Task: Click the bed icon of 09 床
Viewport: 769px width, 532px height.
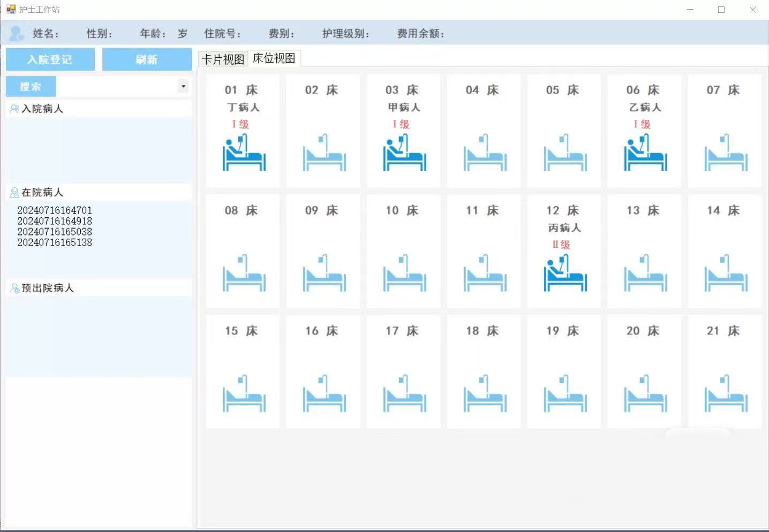Action: click(x=324, y=273)
